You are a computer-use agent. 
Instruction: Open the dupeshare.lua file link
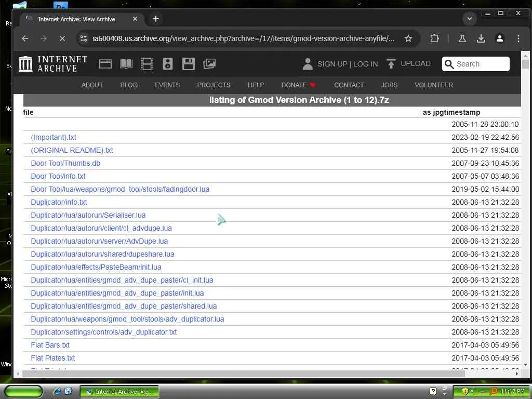pos(102,254)
